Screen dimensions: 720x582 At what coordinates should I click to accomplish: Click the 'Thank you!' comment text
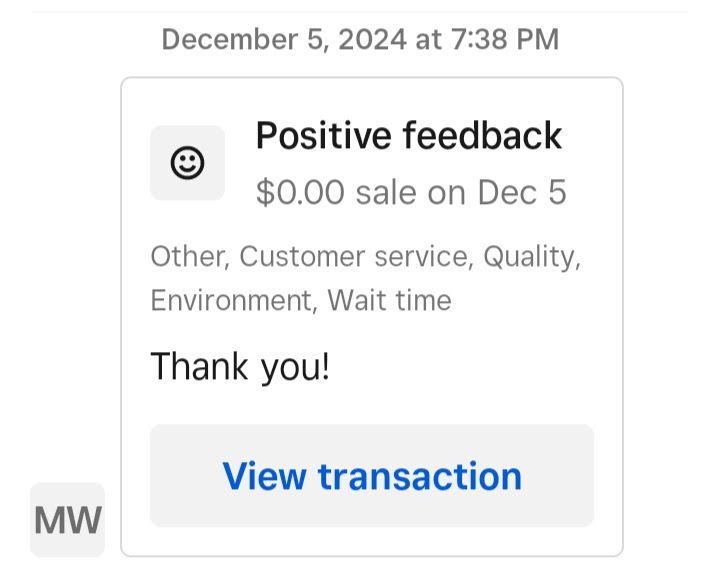click(240, 367)
